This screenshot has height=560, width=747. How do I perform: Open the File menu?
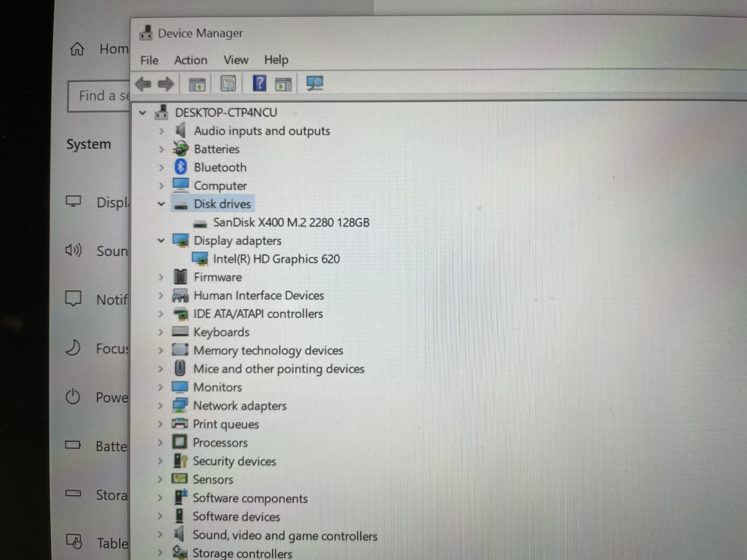click(149, 60)
